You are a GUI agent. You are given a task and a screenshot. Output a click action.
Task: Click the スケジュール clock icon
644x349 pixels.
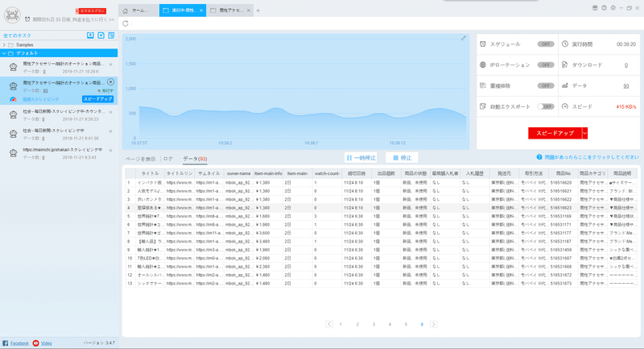[483, 44]
